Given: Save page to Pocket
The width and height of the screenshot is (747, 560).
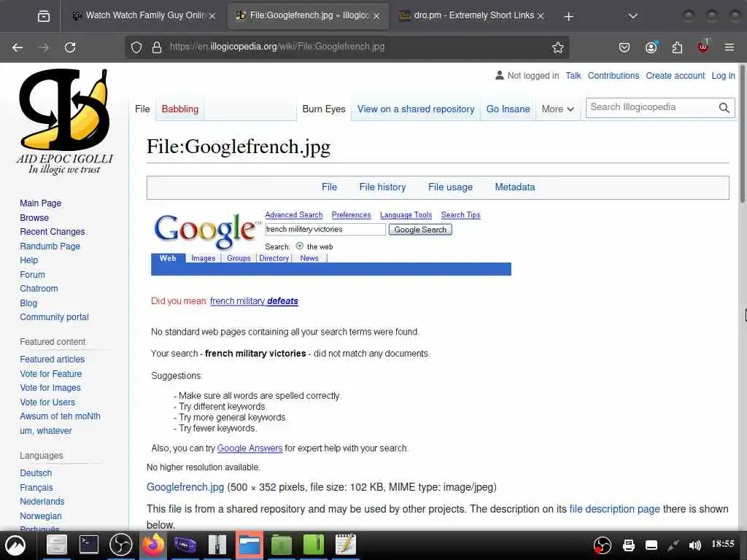Looking at the screenshot, I should coord(624,47).
